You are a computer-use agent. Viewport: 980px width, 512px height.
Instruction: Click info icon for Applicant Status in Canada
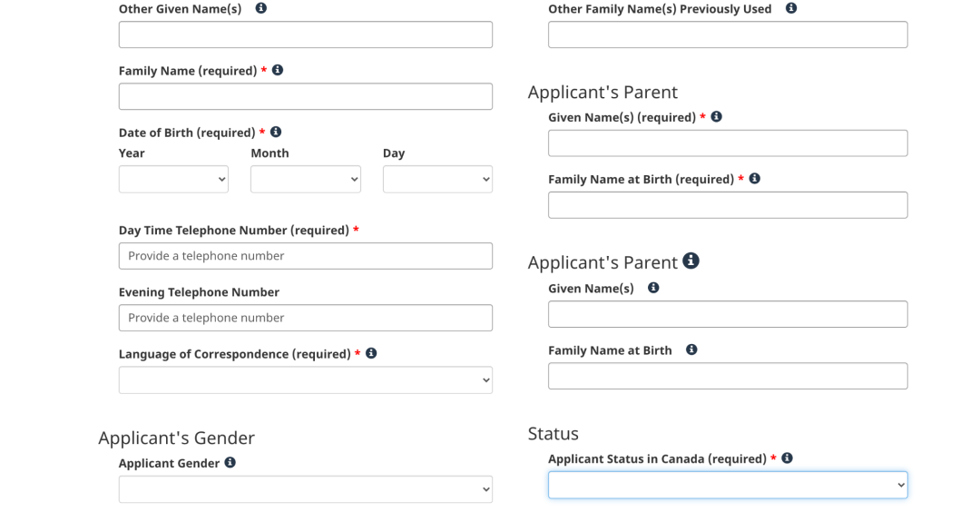click(x=787, y=458)
